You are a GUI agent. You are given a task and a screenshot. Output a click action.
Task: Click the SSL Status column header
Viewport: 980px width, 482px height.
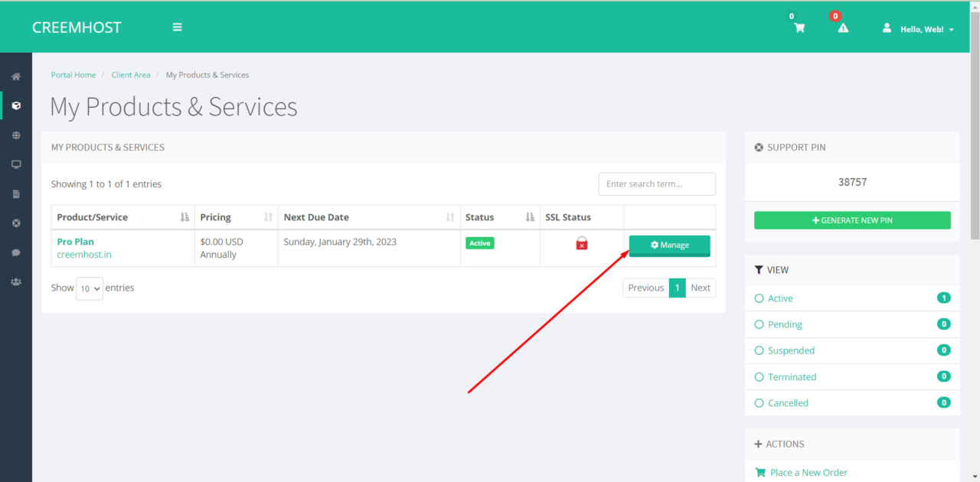pyautogui.click(x=582, y=217)
